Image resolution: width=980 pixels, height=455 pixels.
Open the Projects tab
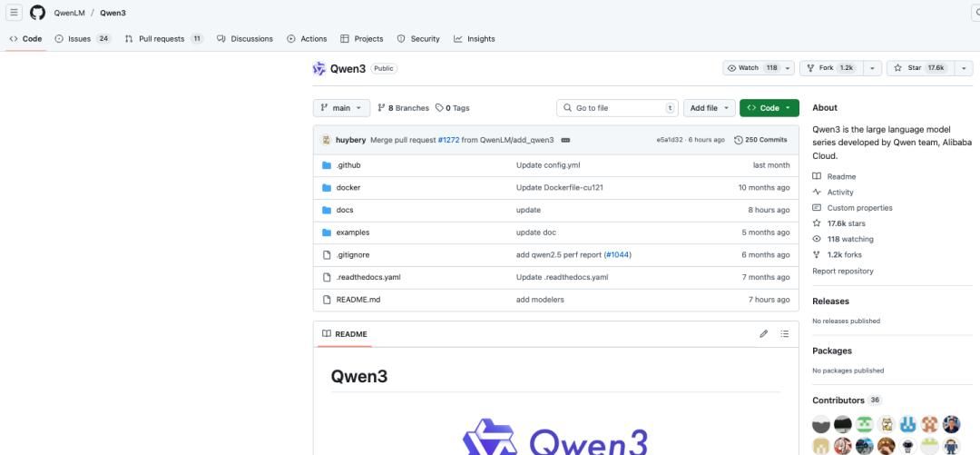click(x=362, y=39)
